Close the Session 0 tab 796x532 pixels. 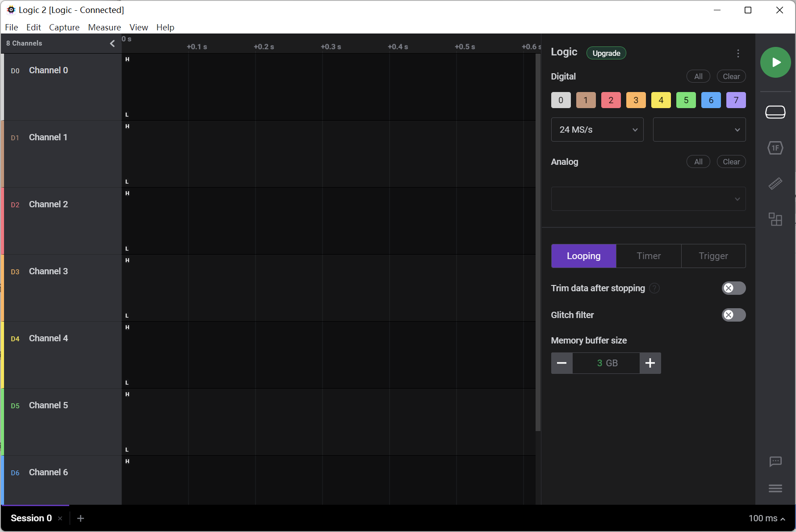pos(60,519)
